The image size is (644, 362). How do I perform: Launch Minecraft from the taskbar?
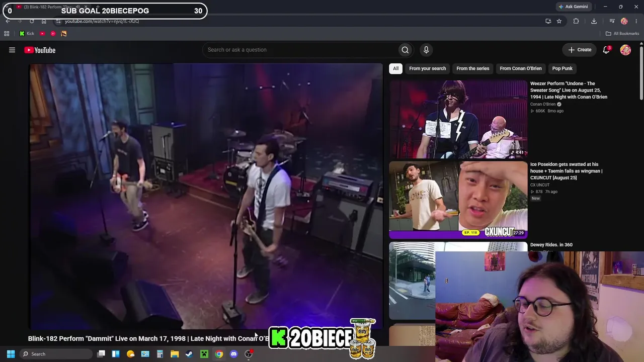(x=204, y=354)
